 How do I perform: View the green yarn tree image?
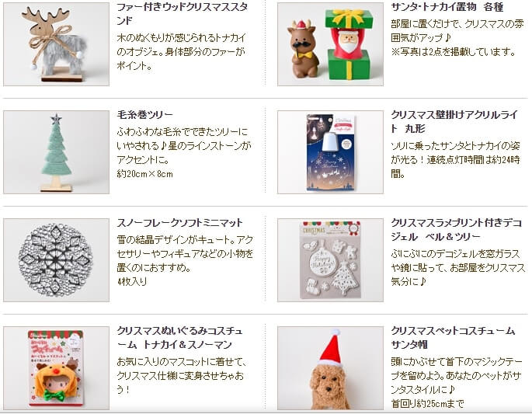[57, 152]
